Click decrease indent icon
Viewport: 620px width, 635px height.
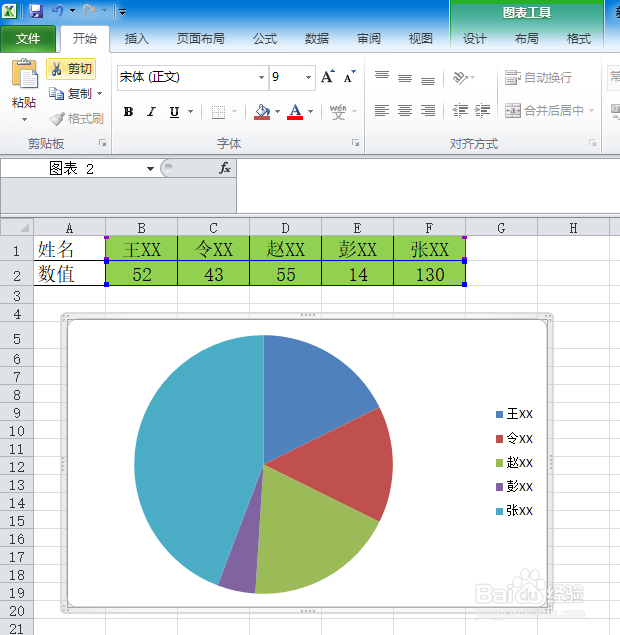click(x=460, y=110)
